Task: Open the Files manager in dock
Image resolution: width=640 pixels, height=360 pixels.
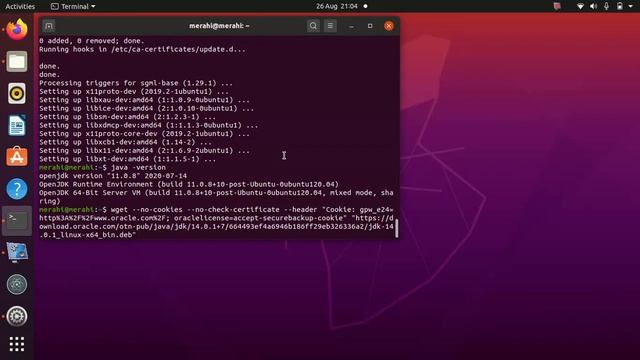Action: click(x=17, y=62)
